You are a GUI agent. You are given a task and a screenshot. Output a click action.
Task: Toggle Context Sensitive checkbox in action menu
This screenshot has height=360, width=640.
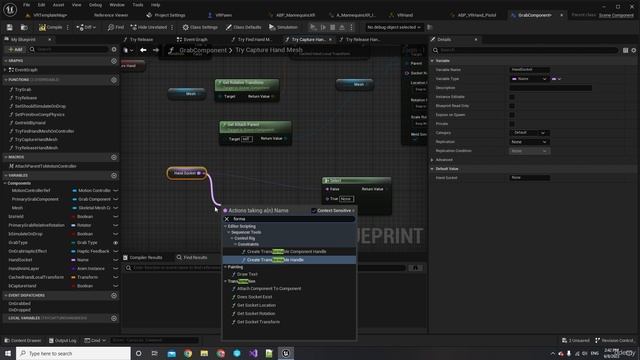click(x=313, y=211)
